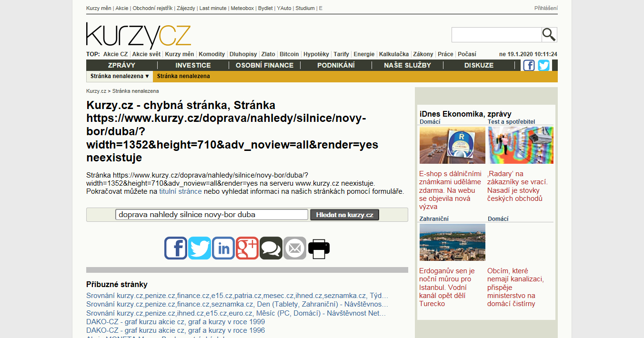
Task: Open the Přihlášení login link
Action: 546,8
